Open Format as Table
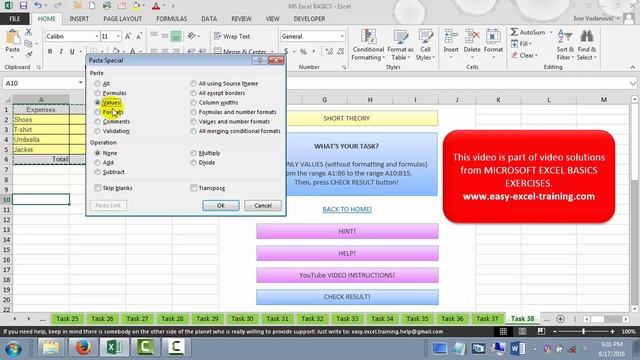This screenshot has height=360, width=640. pos(400,45)
